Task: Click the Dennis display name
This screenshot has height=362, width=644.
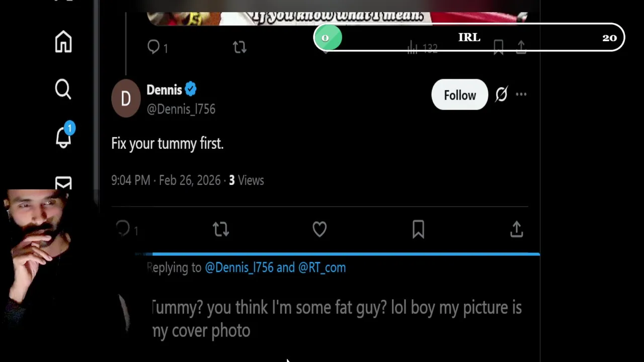Action: (164, 90)
